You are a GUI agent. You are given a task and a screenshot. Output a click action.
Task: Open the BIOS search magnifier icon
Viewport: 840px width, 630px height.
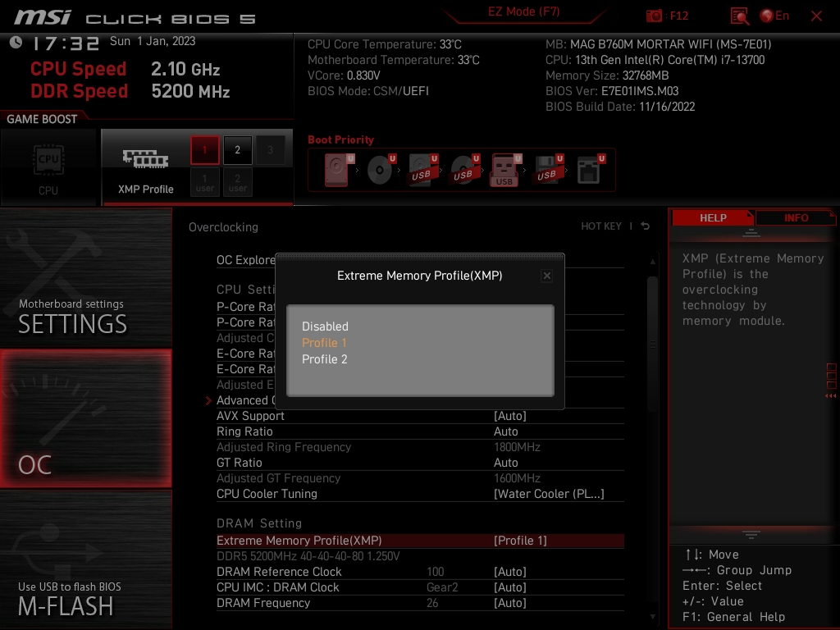point(739,16)
